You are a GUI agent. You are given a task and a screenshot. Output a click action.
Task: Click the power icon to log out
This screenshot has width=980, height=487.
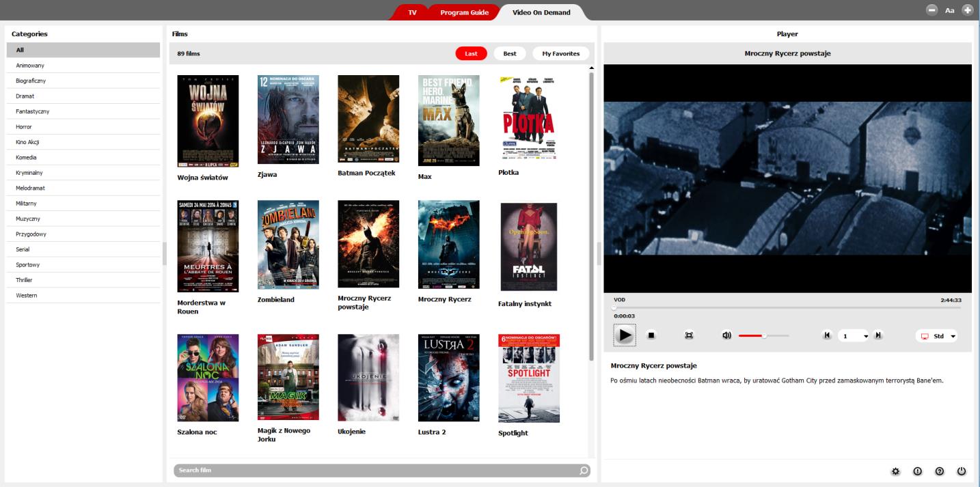[x=962, y=471]
